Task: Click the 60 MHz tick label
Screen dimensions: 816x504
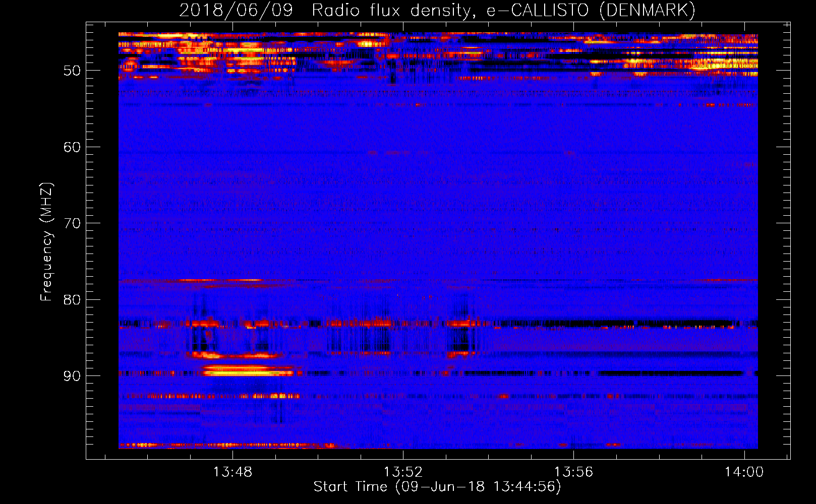Action: pos(72,147)
